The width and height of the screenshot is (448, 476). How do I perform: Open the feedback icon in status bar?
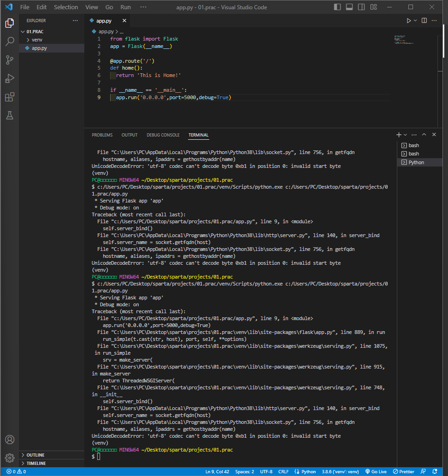tap(423, 471)
